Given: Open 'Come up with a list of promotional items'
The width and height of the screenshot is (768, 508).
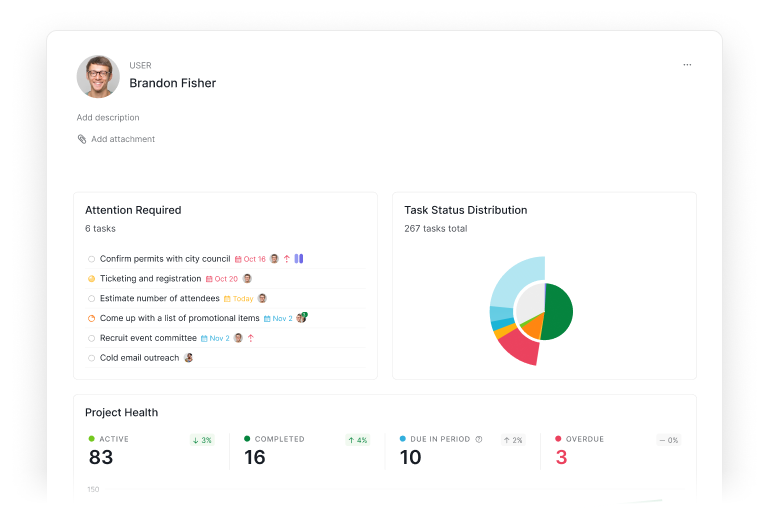Looking at the screenshot, I should point(179,318).
